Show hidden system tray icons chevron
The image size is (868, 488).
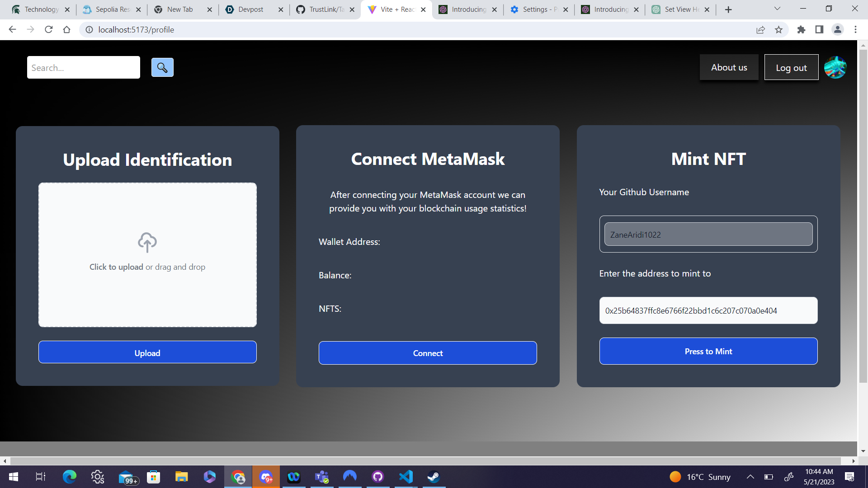(x=750, y=477)
